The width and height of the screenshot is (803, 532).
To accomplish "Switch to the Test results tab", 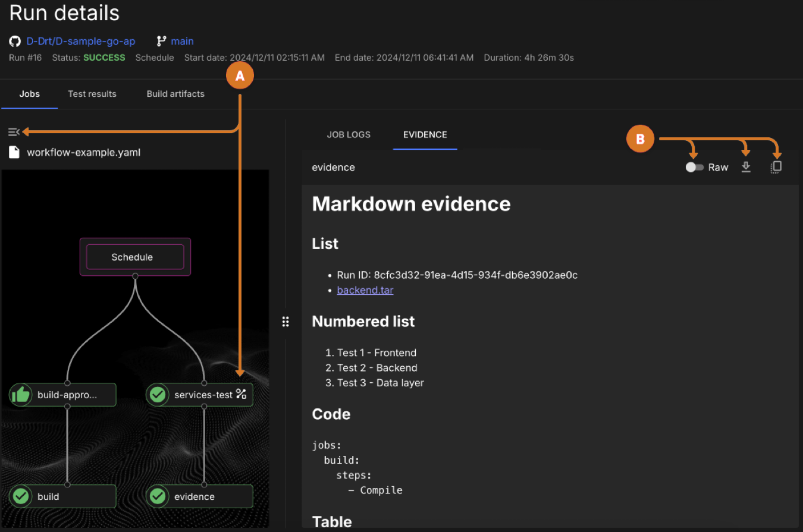I will [x=92, y=94].
